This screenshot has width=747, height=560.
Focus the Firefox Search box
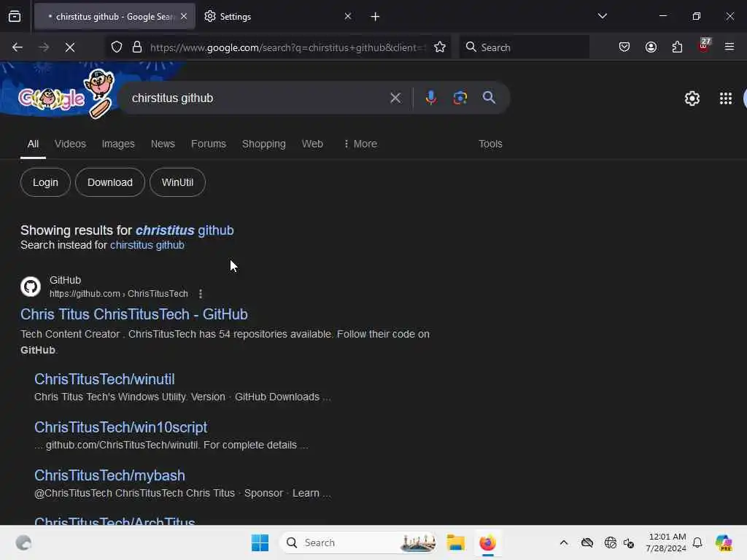coord(524,47)
